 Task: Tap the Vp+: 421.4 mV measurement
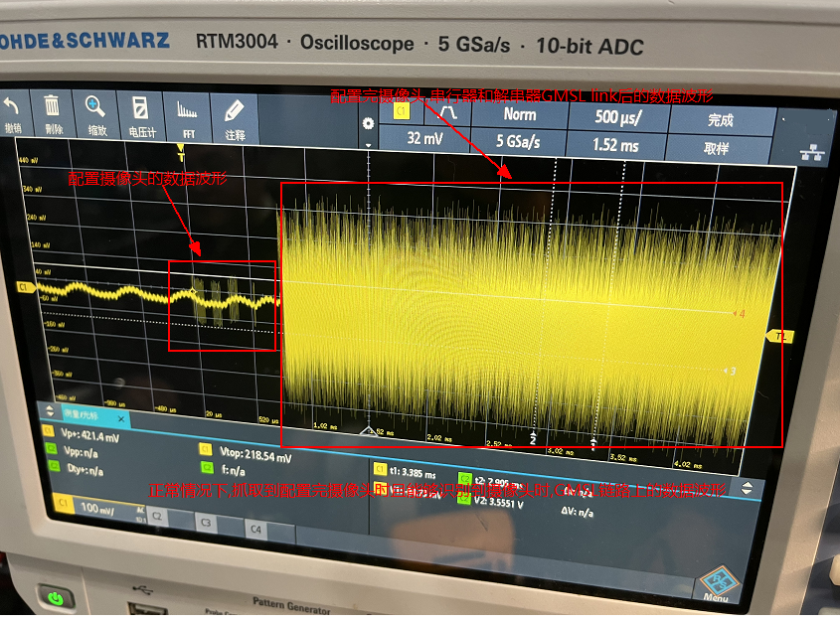click(90, 436)
